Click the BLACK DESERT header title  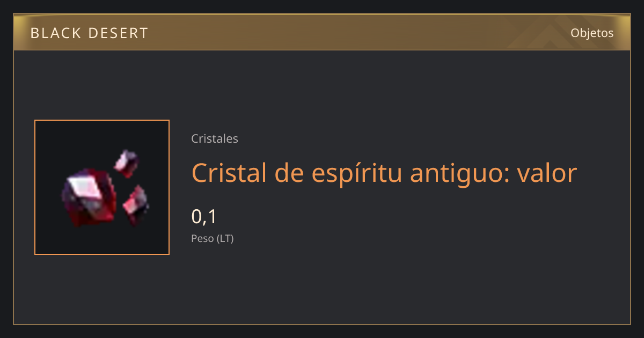[x=89, y=33]
